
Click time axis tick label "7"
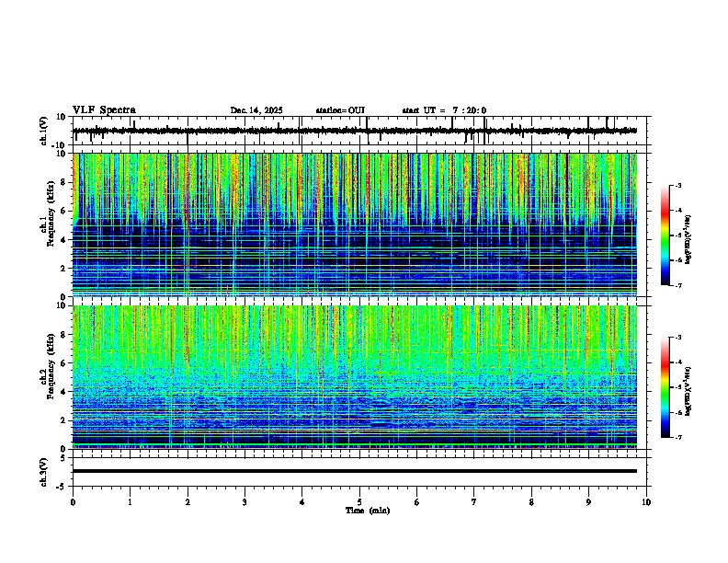(474, 502)
